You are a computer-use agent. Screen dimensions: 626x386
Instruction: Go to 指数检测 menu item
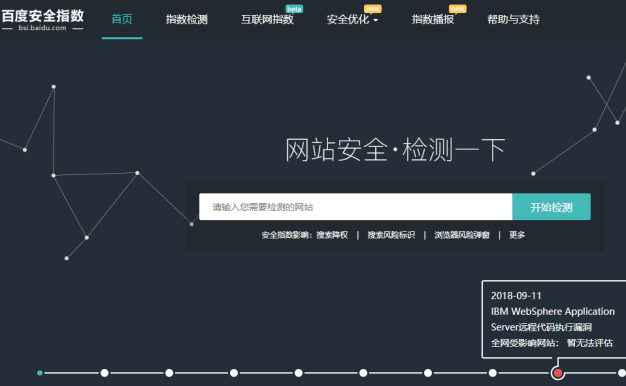point(186,19)
